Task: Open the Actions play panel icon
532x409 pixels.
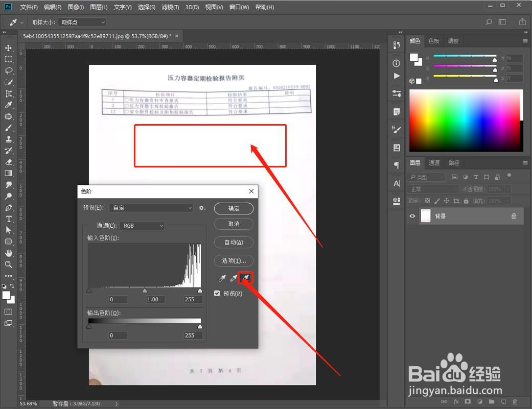Action: pyautogui.click(x=396, y=76)
